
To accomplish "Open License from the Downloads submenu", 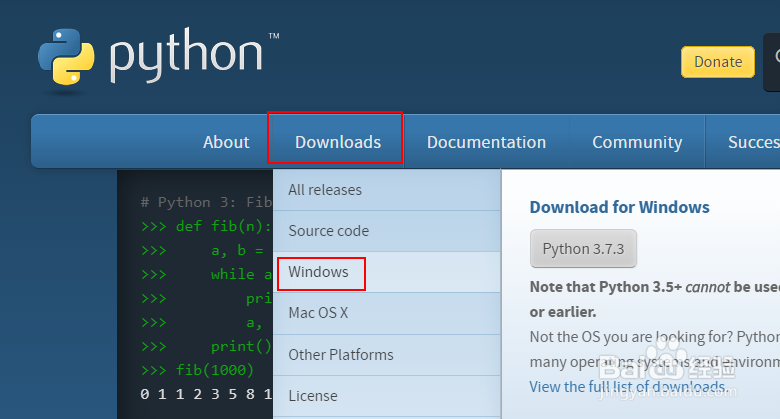I will pyautogui.click(x=313, y=396).
